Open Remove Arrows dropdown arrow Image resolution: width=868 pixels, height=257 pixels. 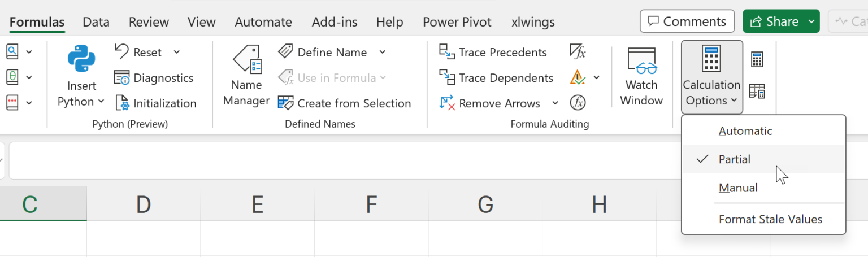tap(555, 103)
